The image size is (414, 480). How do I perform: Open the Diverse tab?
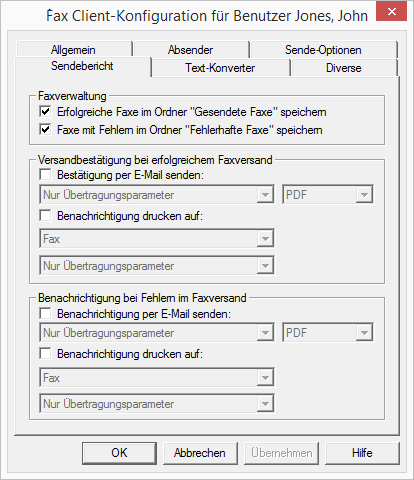click(x=344, y=68)
